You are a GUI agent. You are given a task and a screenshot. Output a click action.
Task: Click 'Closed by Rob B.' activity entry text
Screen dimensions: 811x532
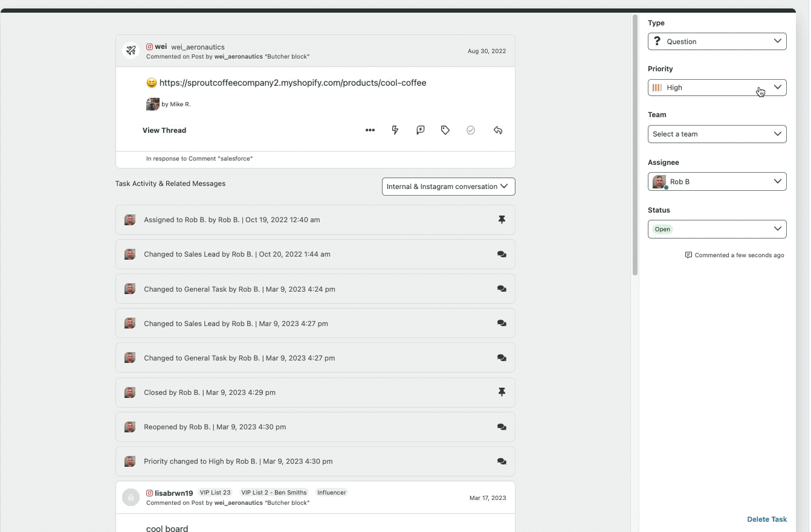[210, 393]
